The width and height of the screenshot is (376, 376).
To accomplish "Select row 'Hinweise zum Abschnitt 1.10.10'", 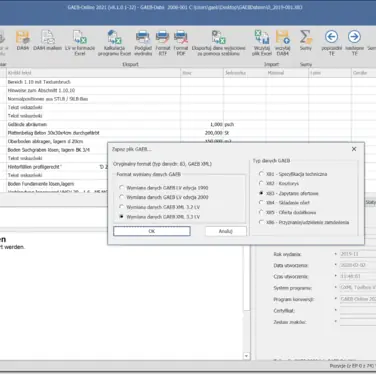I will pos(93,90).
